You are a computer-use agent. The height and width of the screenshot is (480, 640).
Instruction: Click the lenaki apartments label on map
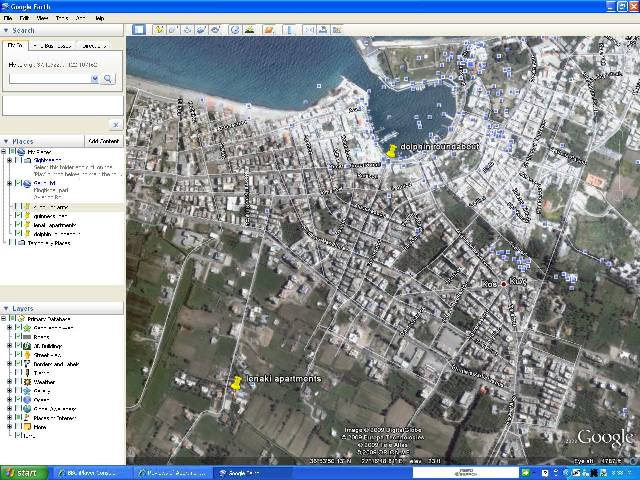[284, 379]
